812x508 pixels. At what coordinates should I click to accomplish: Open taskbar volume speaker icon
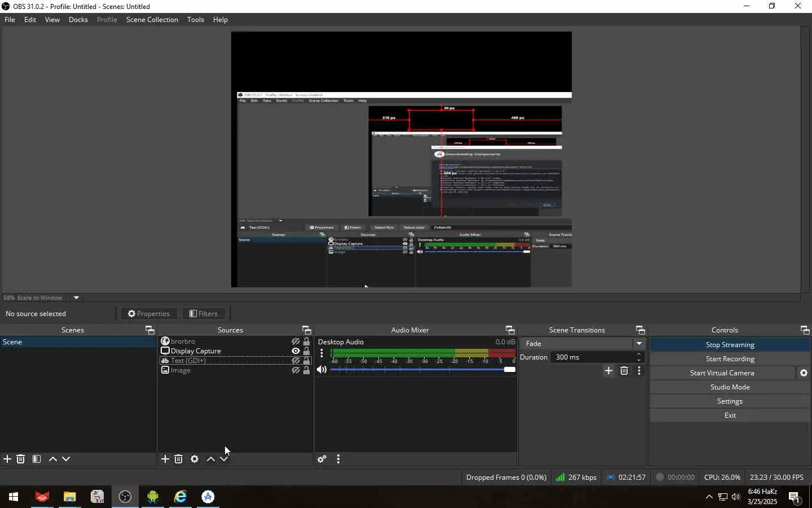click(736, 497)
